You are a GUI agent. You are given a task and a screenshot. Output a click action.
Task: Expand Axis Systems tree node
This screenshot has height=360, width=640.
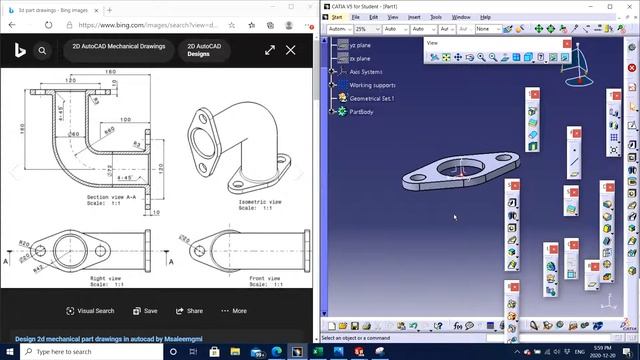pyautogui.click(x=332, y=72)
